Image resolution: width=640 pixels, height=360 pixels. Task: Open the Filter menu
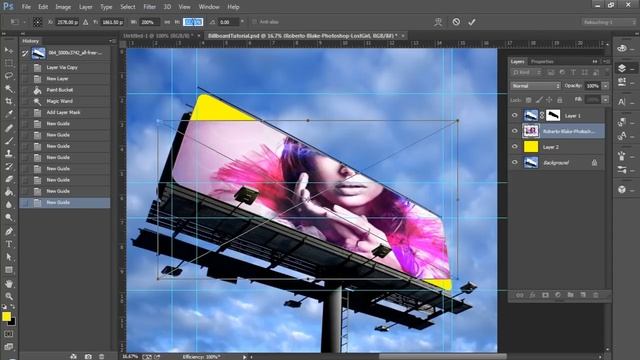click(x=149, y=7)
